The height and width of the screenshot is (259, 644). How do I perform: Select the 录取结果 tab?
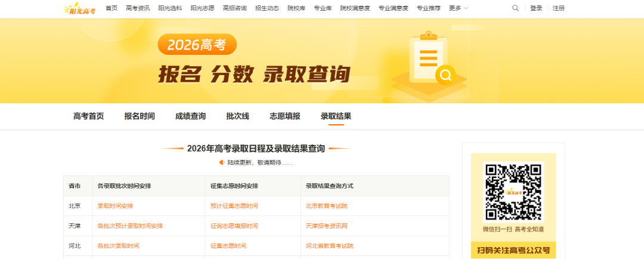click(x=336, y=116)
